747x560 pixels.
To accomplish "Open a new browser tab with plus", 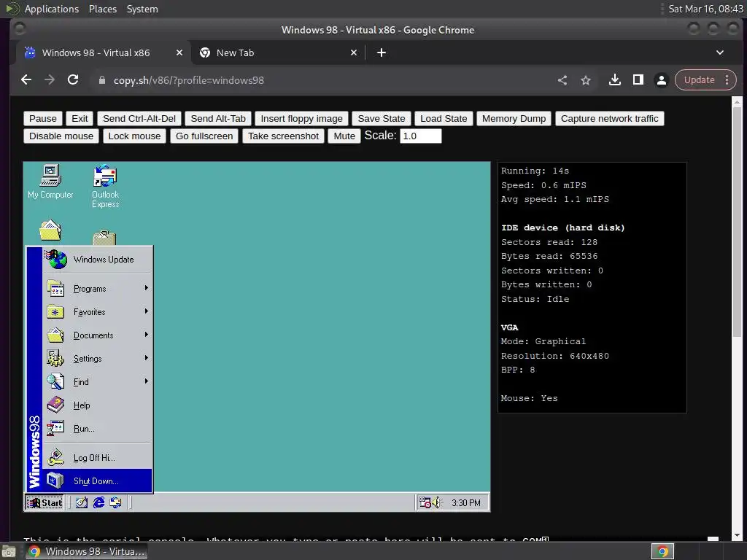I will pyautogui.click(x=381, y=52).
